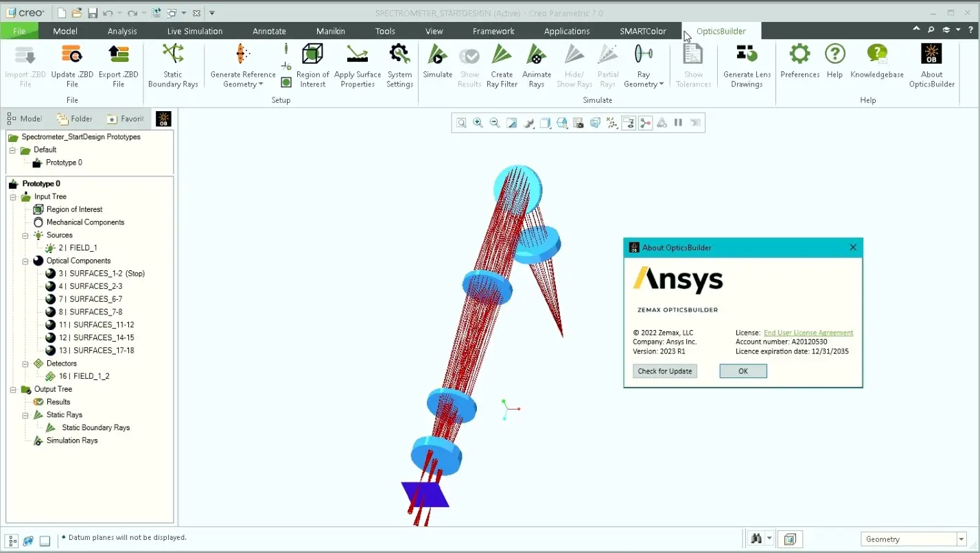Image resolution: width=980 pixels, height=553 pixels.
Task: Open OpticsBuilder Preferences
Action: click(800, 61)
